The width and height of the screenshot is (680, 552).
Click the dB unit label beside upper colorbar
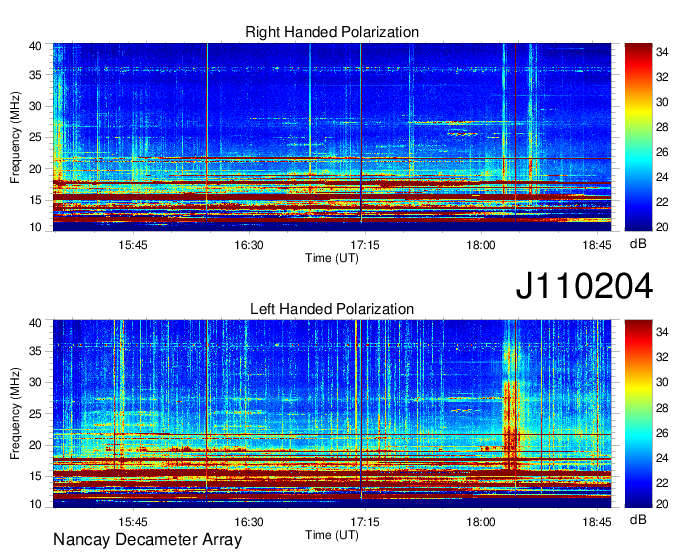point(638,244)
